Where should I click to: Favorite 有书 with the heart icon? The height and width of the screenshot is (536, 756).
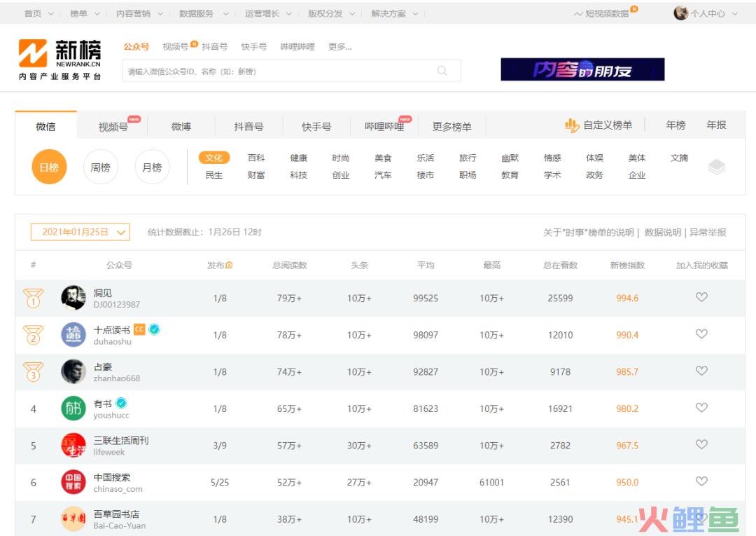coord(701,408)
